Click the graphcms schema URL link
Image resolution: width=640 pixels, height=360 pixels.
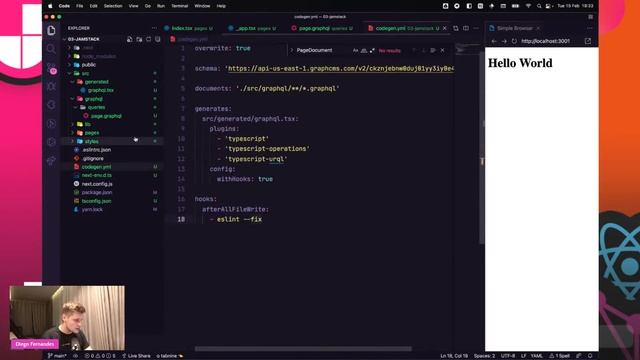click(x=340, y=69)
